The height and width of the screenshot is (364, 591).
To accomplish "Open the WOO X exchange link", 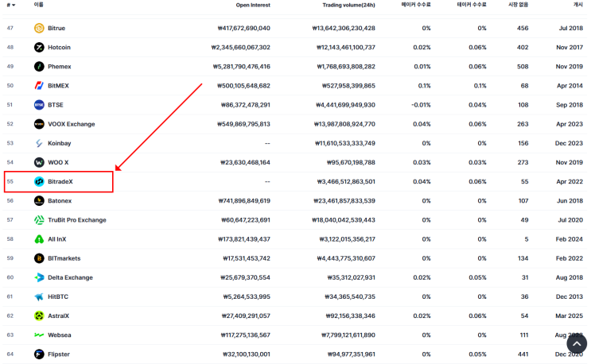I will click(58, 163).
